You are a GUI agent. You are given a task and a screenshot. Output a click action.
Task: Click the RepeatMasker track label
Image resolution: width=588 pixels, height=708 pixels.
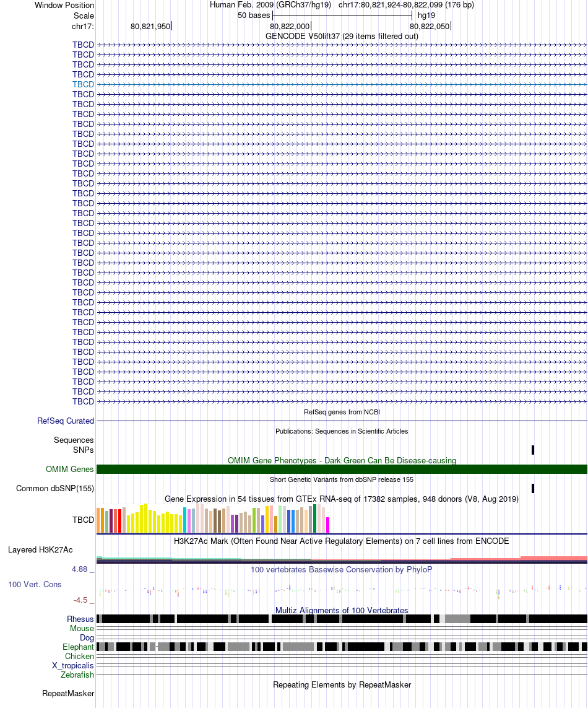tap(68, 694)
